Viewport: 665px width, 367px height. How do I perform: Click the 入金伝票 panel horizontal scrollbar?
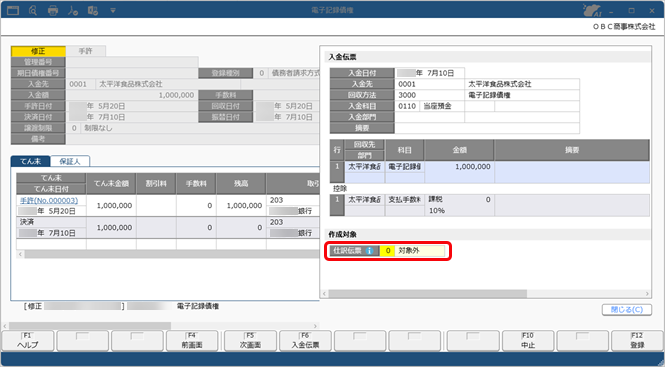pos(428,294)
